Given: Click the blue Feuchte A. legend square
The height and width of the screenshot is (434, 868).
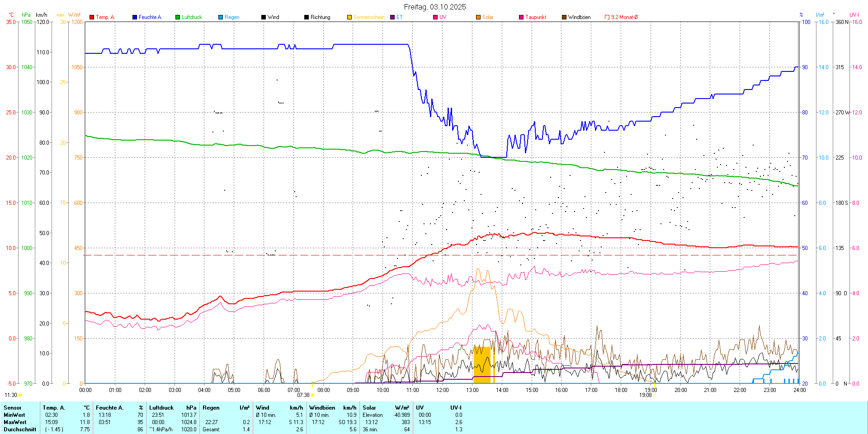Looking at the screenshot, I should pos(135,17).
